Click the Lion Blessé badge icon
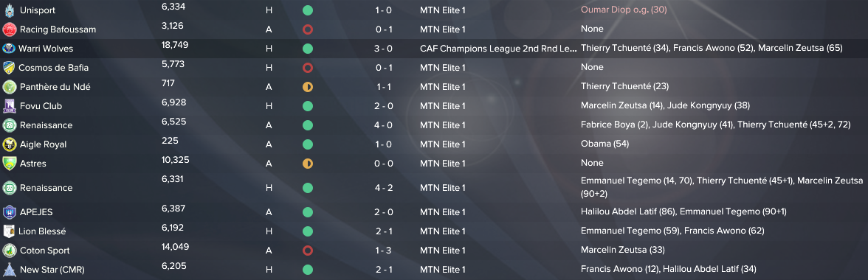 click(x=10, y=231)
